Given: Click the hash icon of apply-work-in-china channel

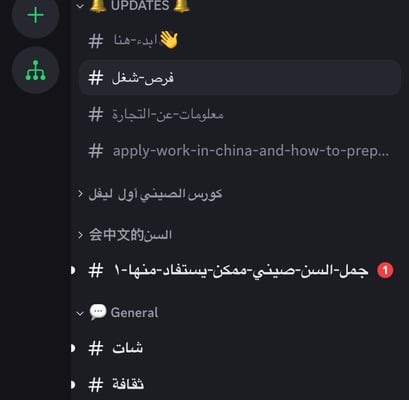Looking at the screenshot, I should [x=96, y=151].
